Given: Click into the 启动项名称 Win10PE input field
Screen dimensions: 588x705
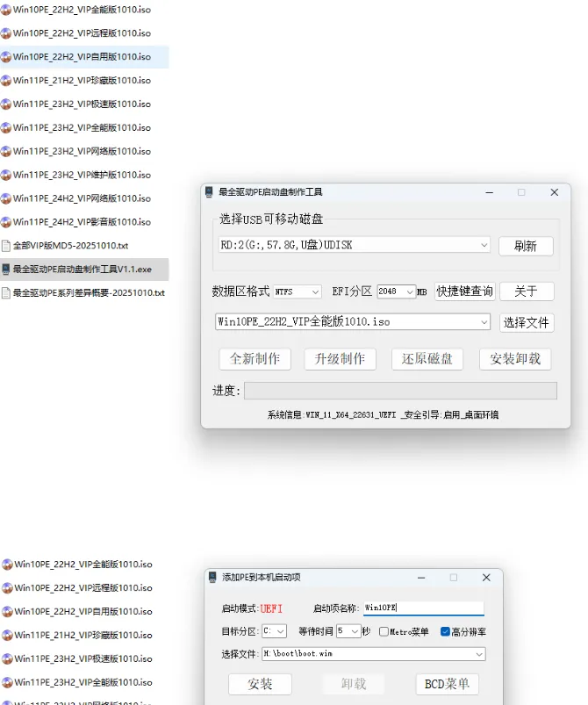Looking at the screenshot, I should click(x=424, y=608).
